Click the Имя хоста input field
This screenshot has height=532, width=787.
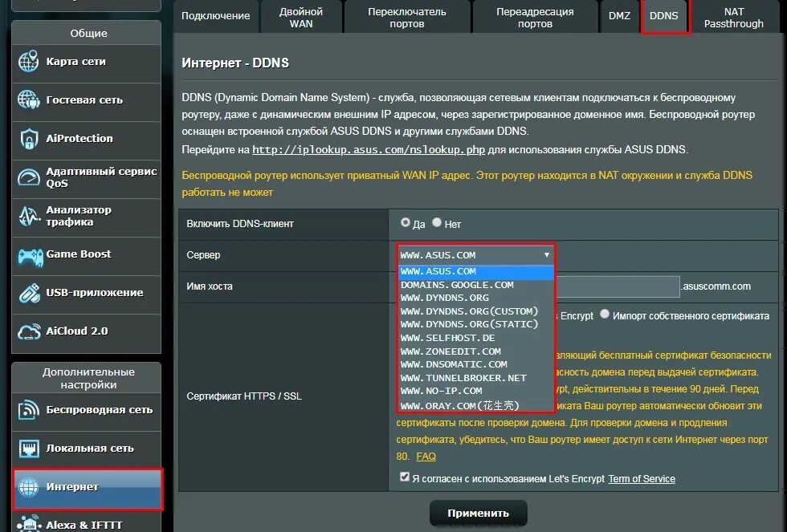pyautogui.click(x=618, y=286)
